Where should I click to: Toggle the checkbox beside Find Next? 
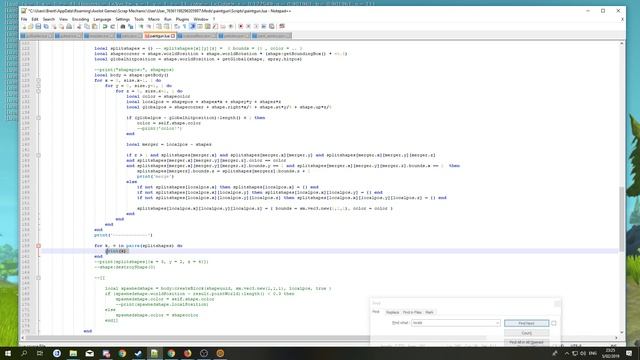554,323
